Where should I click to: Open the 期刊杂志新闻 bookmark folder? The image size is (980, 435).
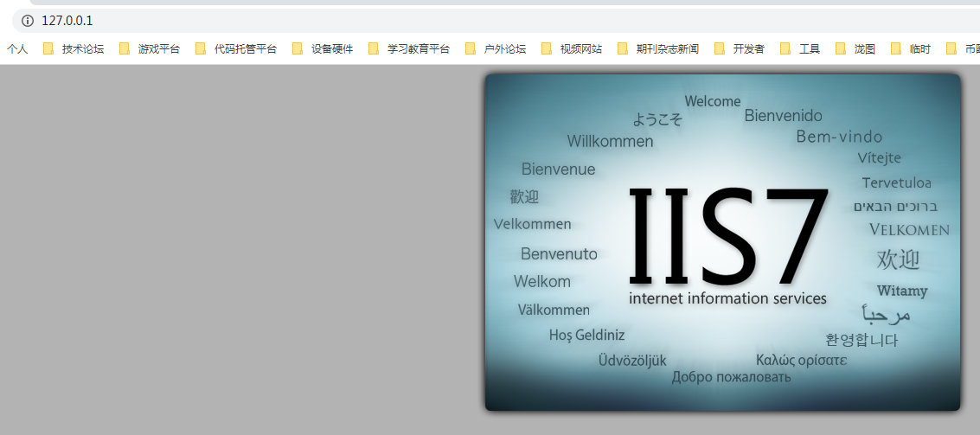coord(658,48)
